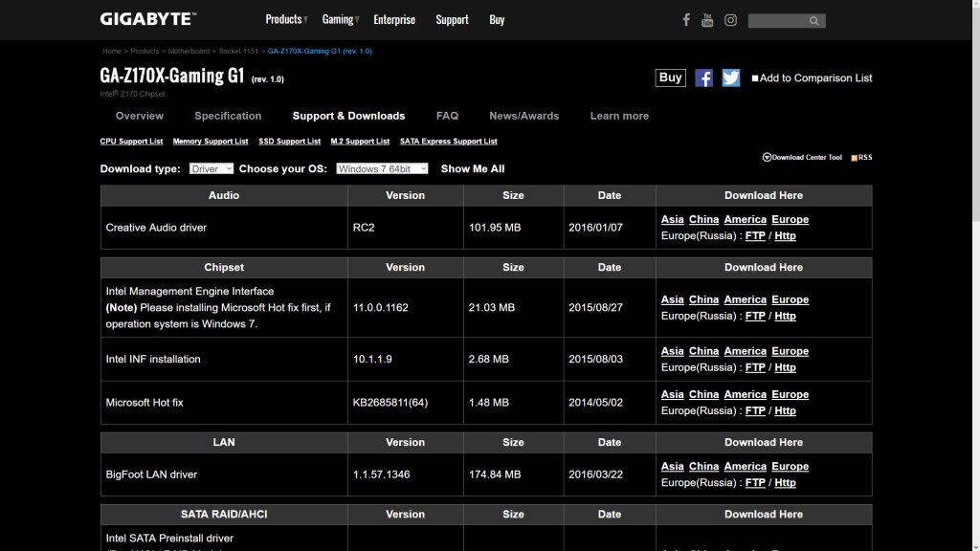
Task: Focus the header search input field
Action: pyautogui.click(x=777, y=21)
